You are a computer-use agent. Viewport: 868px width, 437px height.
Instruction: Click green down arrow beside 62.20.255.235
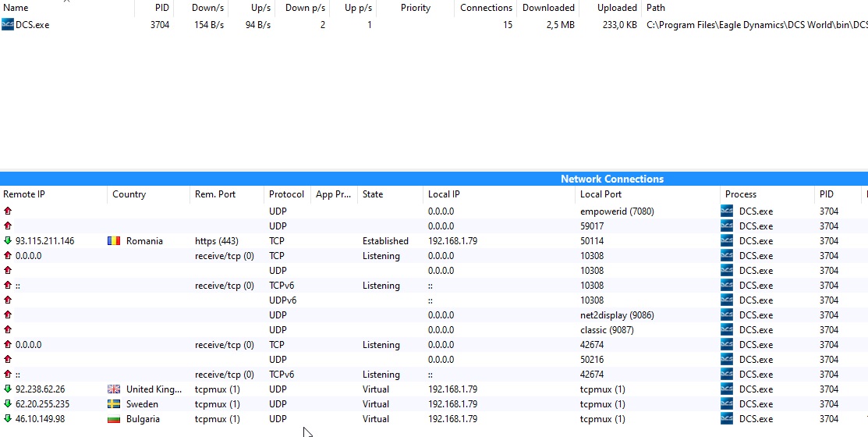pos(8,404)
